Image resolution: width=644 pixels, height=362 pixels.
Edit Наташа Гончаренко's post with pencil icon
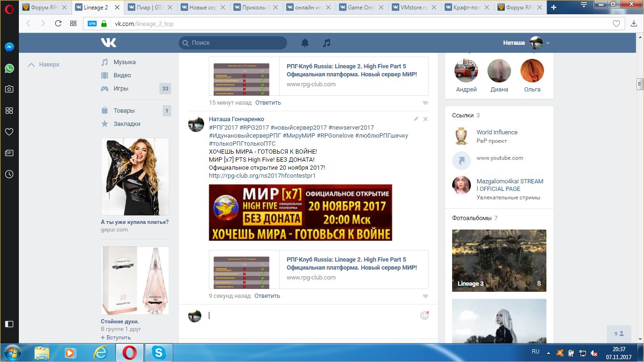(416, 119)
